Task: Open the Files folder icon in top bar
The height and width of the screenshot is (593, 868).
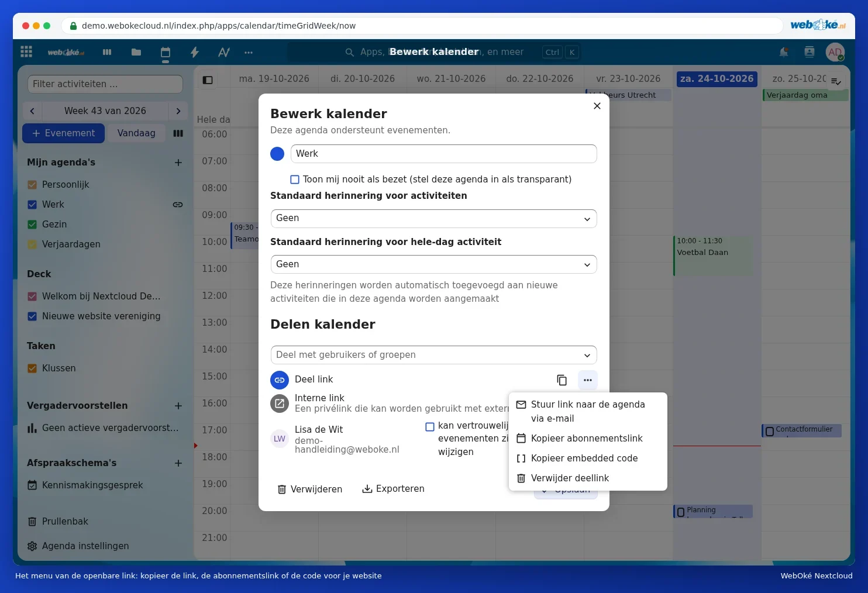Action: click(136, 52)
